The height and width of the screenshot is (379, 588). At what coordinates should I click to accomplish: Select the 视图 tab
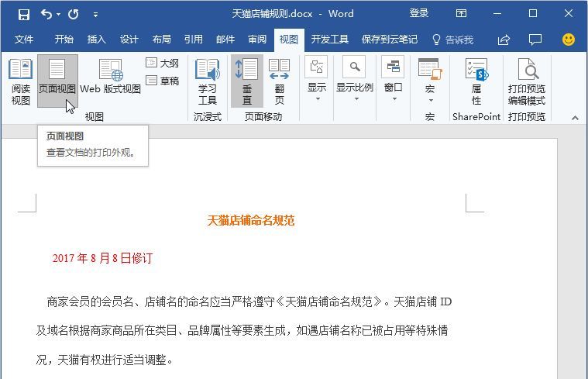[x=289, y=40]
